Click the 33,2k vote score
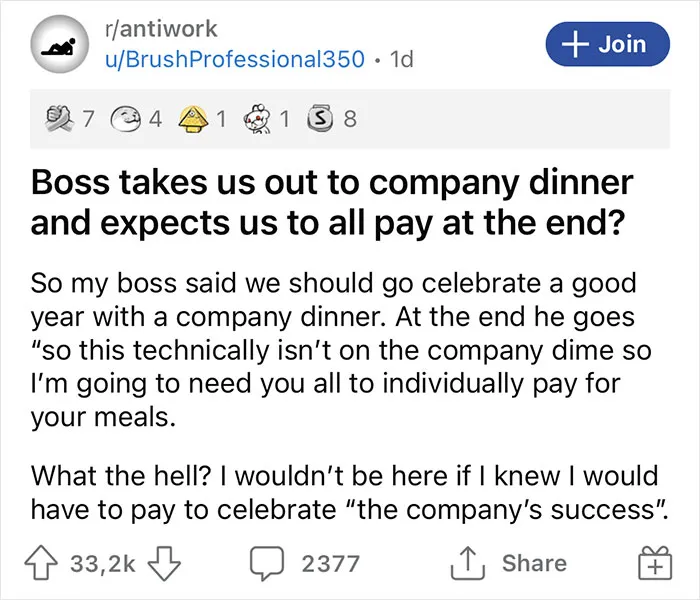Image resolution: width=700 pixels, height=600 pixels. click(x=103, y=563)
